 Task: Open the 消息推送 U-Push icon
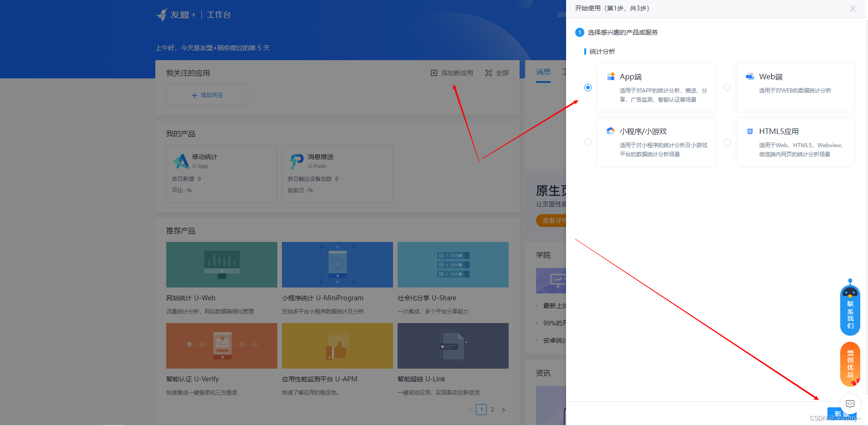click(296, 161)
